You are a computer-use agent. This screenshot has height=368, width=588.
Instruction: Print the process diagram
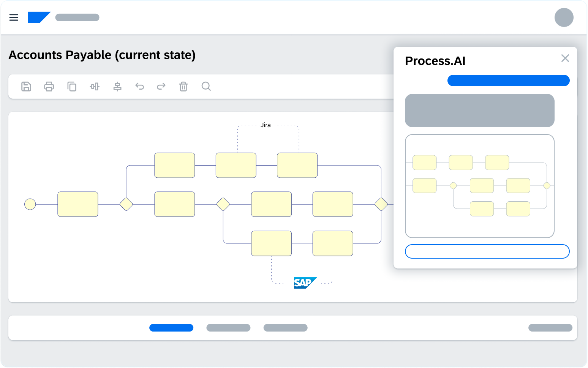(49, 87)
